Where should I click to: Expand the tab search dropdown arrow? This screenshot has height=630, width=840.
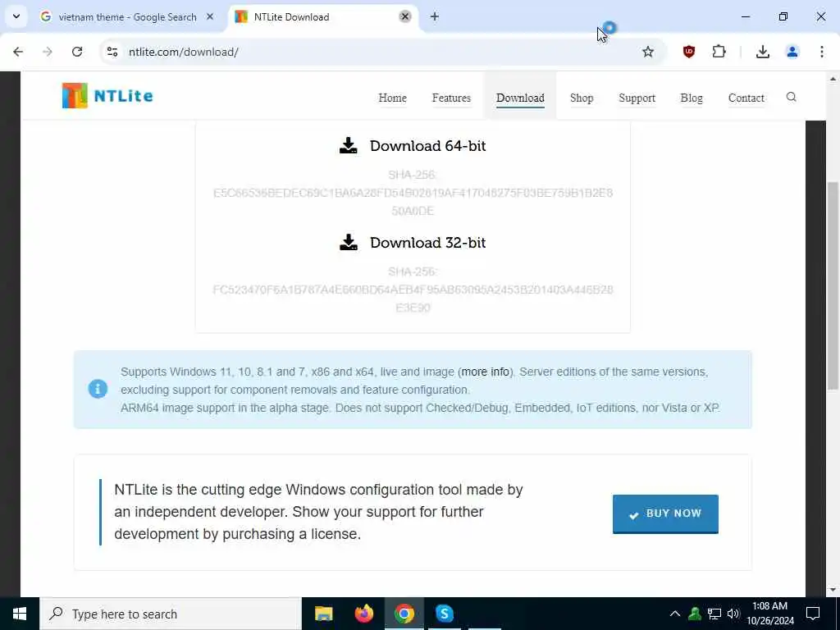click(16, 16)
